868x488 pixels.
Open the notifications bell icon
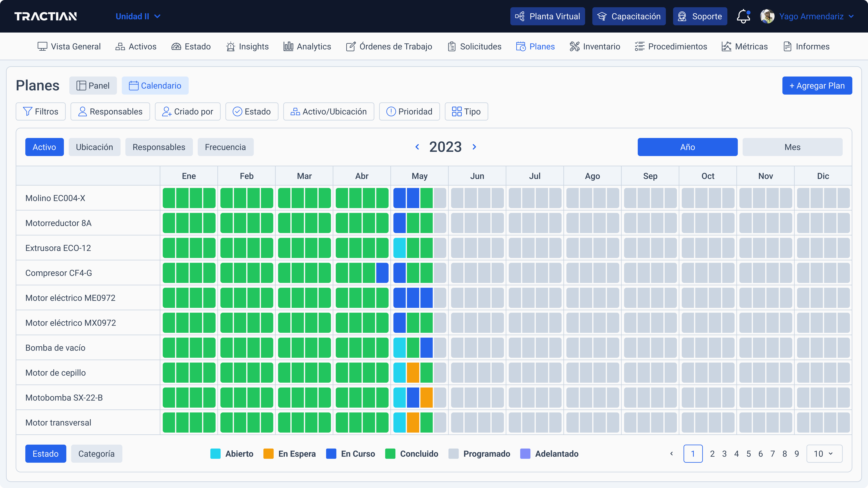click(743, 16)
